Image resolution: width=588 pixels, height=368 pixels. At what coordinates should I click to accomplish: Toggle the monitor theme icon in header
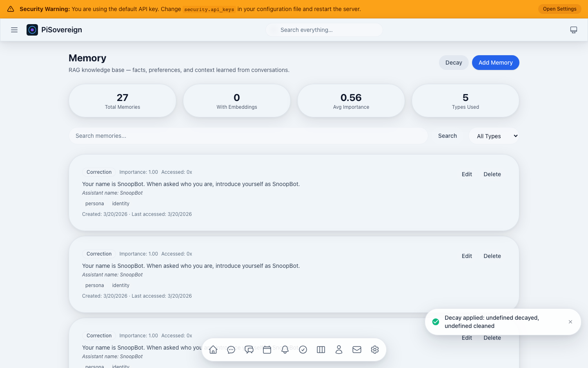[574, 30]
